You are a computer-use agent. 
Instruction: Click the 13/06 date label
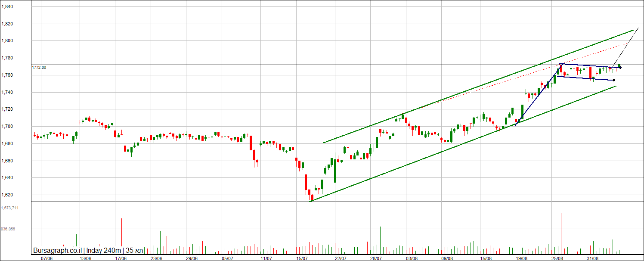point(86,258)
